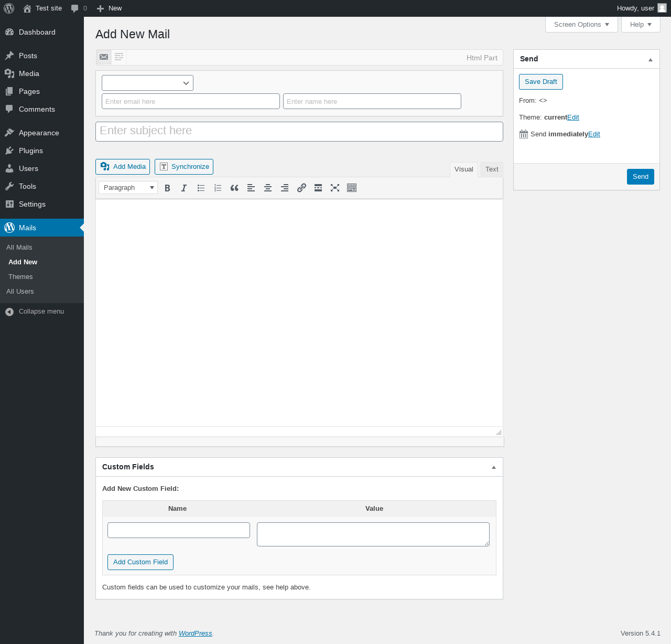Expand the Help panel

(x=641, y=25)
